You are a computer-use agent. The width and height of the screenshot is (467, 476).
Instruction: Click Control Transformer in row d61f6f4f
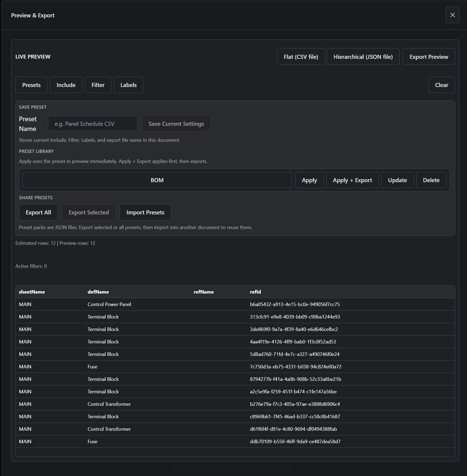(109, 429)
